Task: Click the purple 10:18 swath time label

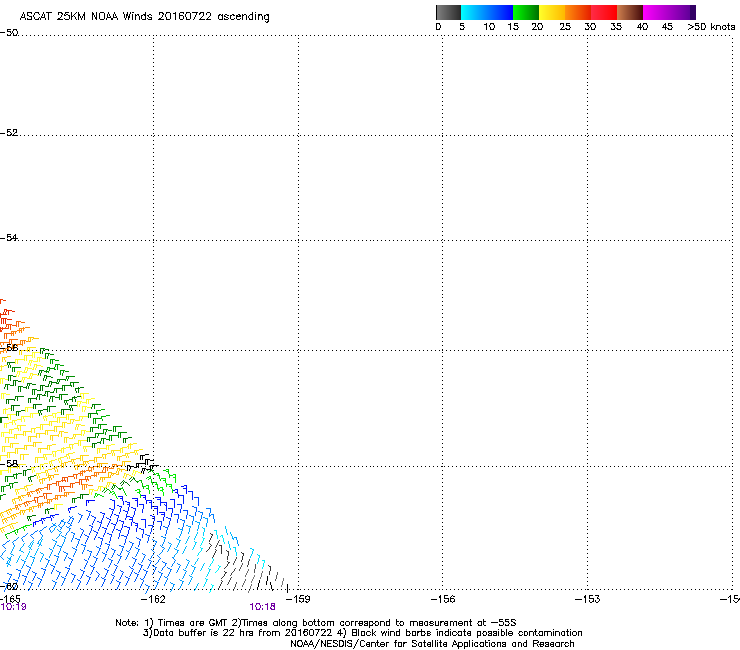Action: (x=262, y=607)
